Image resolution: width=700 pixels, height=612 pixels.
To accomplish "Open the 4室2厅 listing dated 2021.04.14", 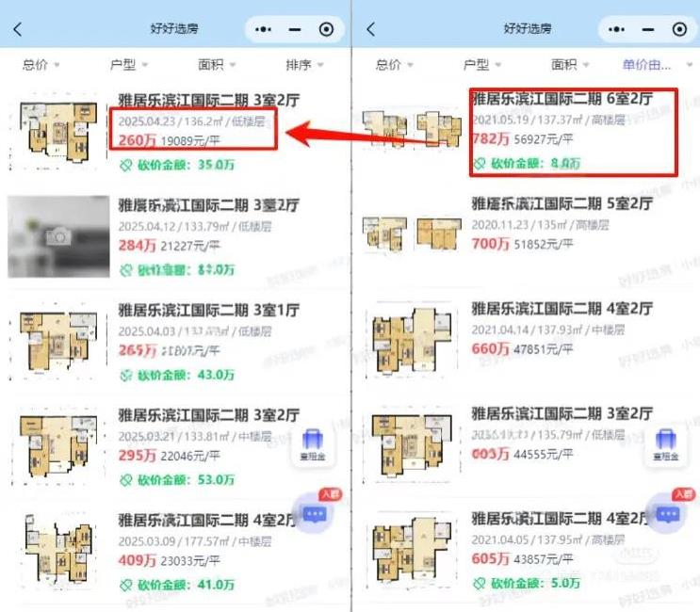I will pyautogui.click(x=527, y=340).
